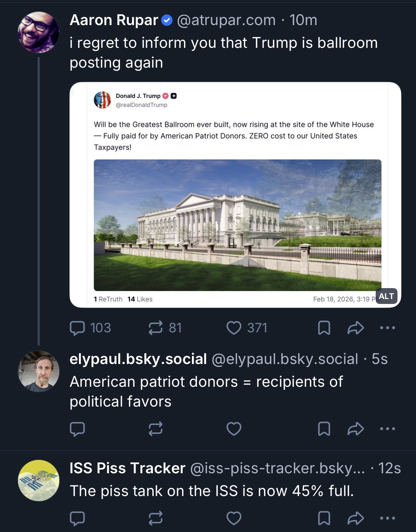Open the embedded Trump ballroom screenshot

[x=235, y=195]
